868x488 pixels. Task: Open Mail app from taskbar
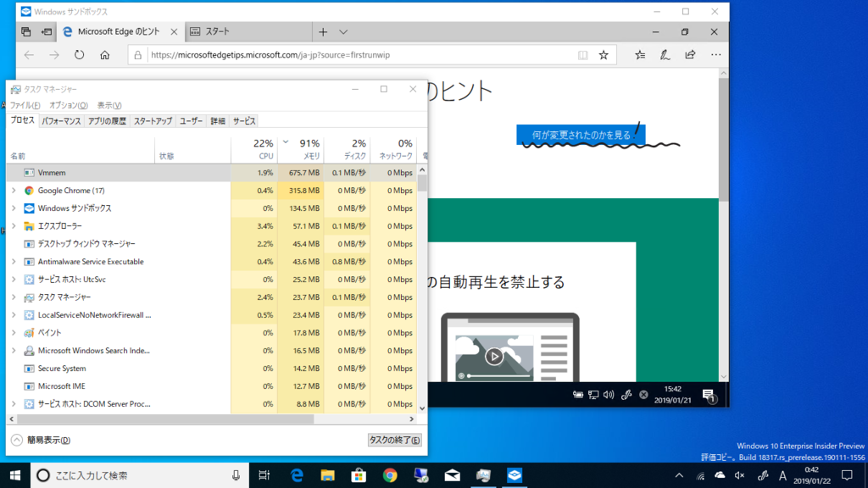(453, 475)
